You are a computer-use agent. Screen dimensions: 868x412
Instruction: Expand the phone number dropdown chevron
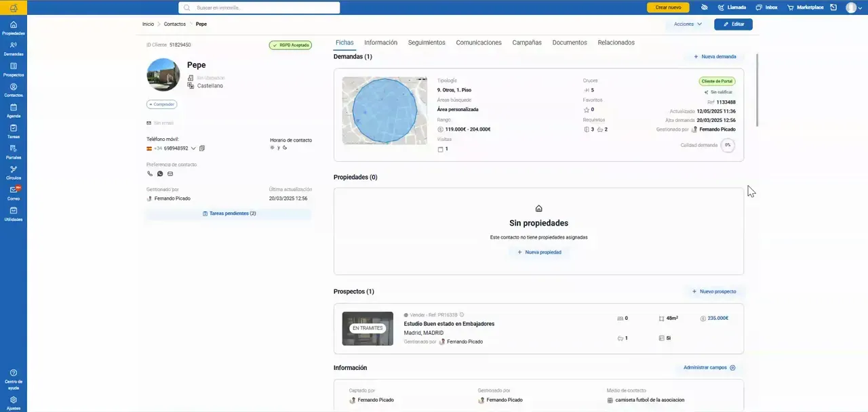(x=193, y=148)
